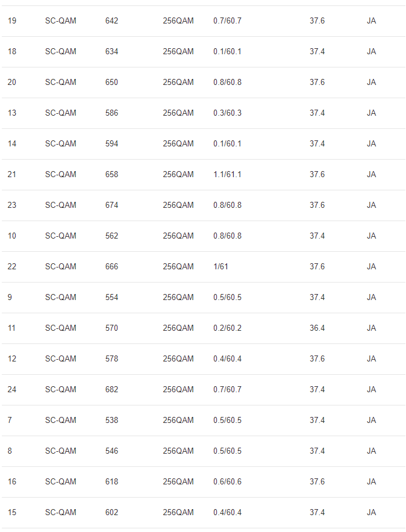
Task: Select the 36.4 signal-to-noise value
Action: pos(317,328)
